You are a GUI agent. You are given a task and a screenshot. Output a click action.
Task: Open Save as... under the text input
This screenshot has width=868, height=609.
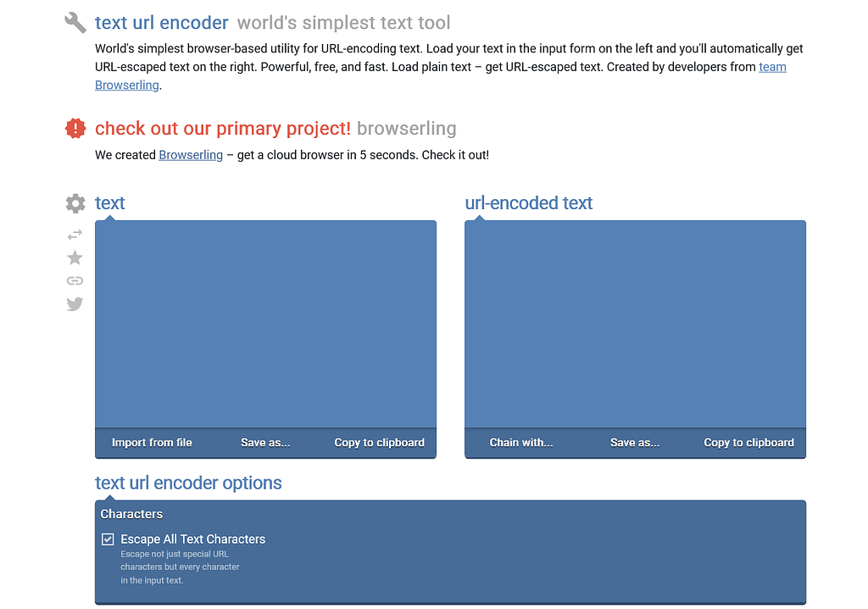pos(265,442)
